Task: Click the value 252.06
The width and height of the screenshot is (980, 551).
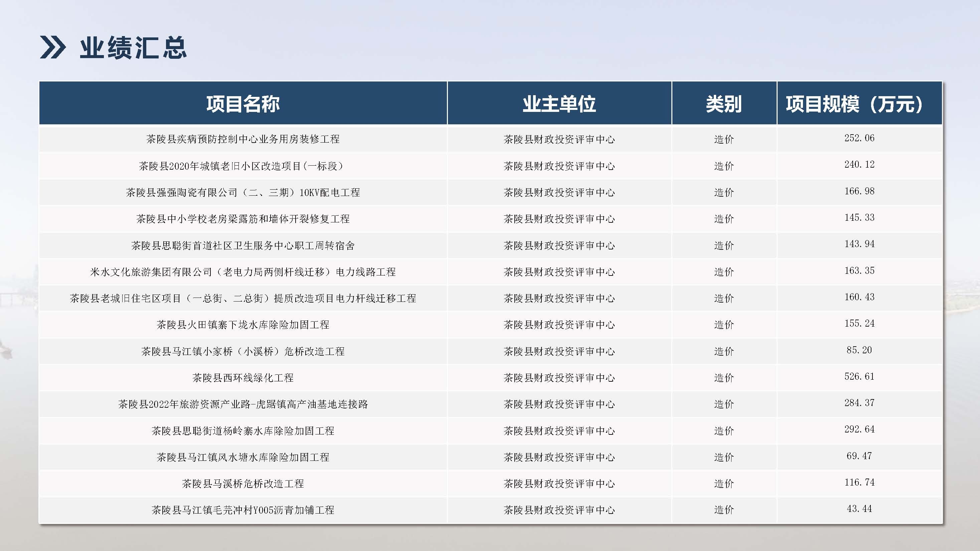Action: pos(859,138)
